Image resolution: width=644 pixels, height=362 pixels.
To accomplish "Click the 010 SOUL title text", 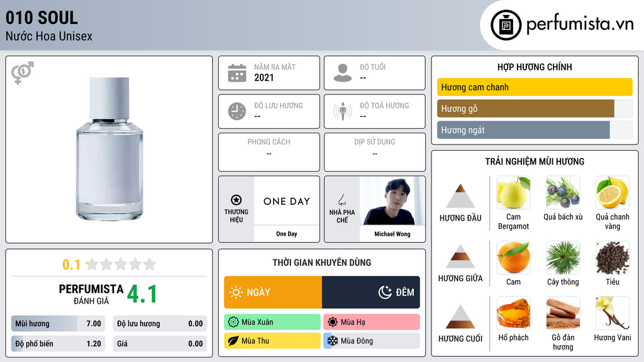I will click(x=42, y=18).
